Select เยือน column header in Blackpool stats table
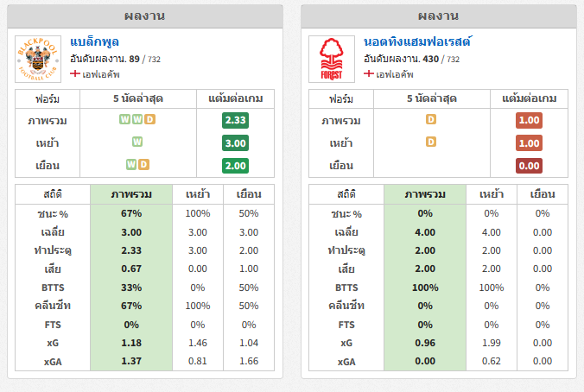The width and height of the screenshot is (584, 392). point(249,194)
